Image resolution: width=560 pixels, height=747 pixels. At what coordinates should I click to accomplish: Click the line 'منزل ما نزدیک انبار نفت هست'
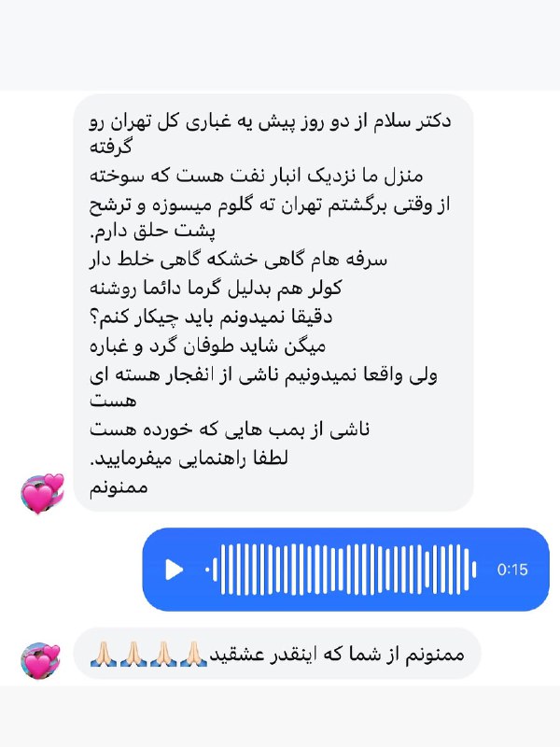click(x=256, y=176)
